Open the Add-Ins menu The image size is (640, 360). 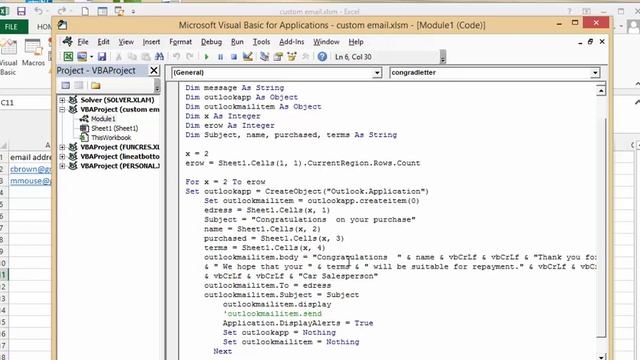click(x=291, y=42)
